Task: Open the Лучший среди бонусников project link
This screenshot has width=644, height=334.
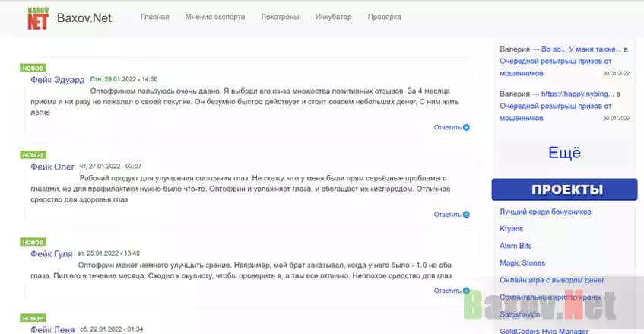Action: click(x=545, y=212)
